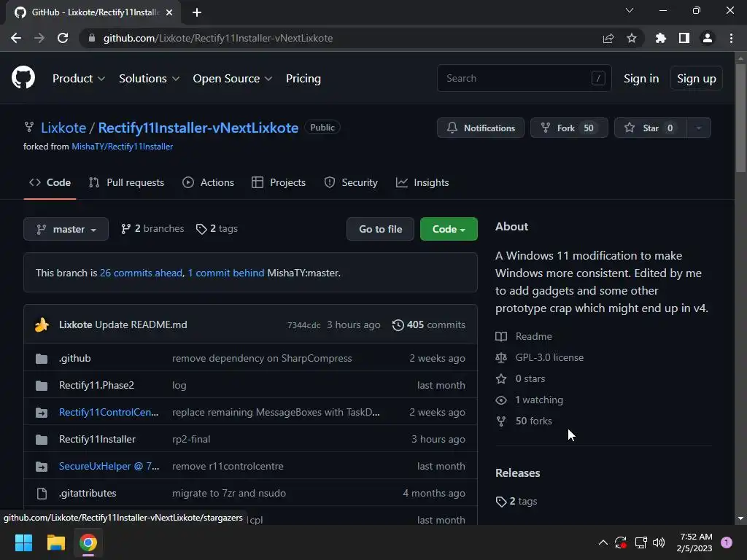Open Chrome tab search chevron
The image size is (747, 560).
pyautogui.click(x=630, y=10)
